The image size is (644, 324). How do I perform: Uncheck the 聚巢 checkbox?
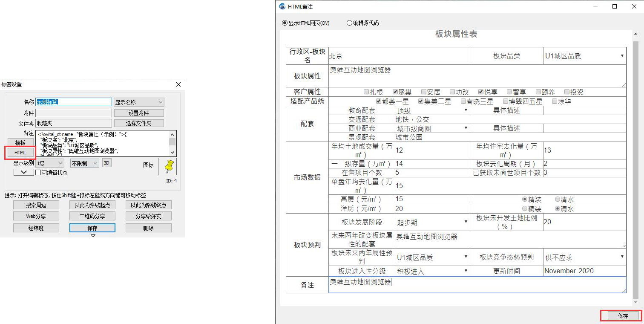pyautogui.click(x=395, y=92)
